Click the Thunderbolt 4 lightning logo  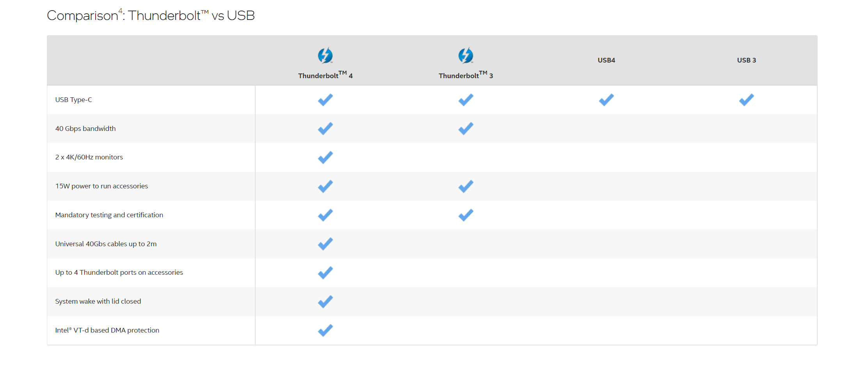point(325,55)
